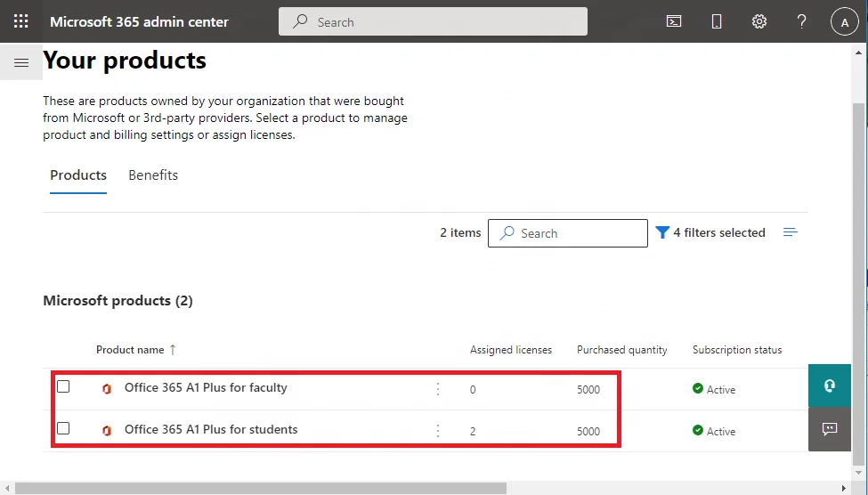Image resolution: width=868 pixels, height=495 pixels.
Task: Click the Assigned licenses column header
Action: 511,349
